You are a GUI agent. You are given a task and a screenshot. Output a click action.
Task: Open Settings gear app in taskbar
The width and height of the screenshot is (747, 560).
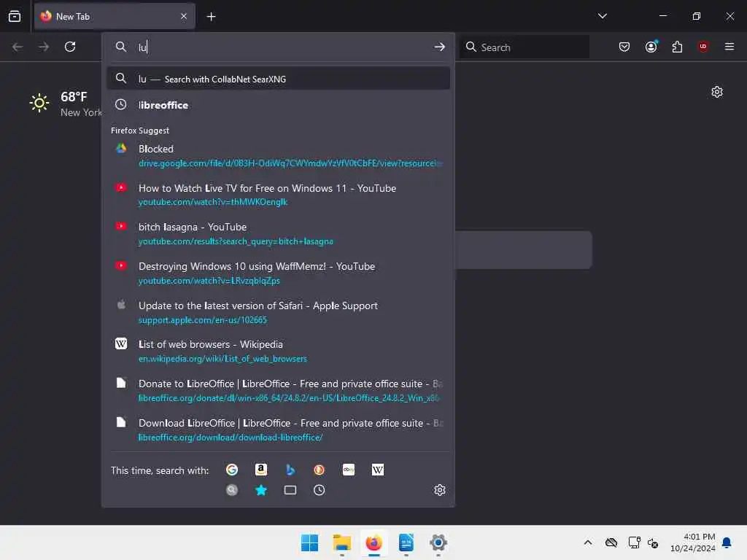pyautogui.click(x=438, y=542)
